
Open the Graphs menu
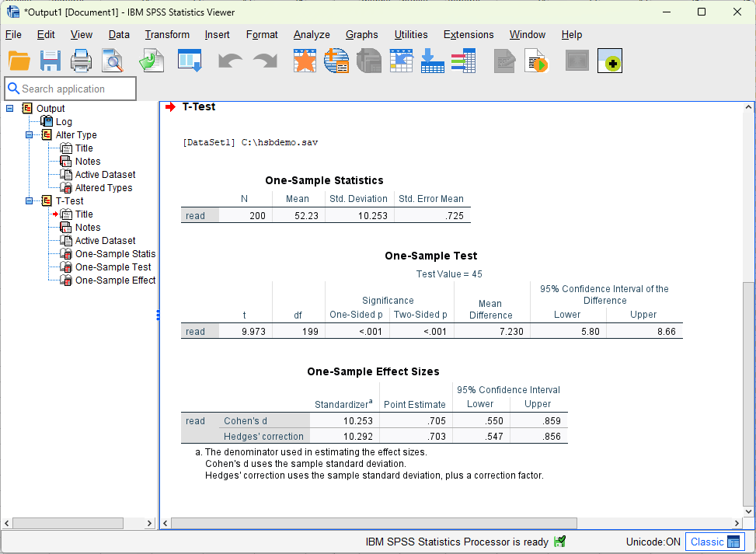click(361, 35)
